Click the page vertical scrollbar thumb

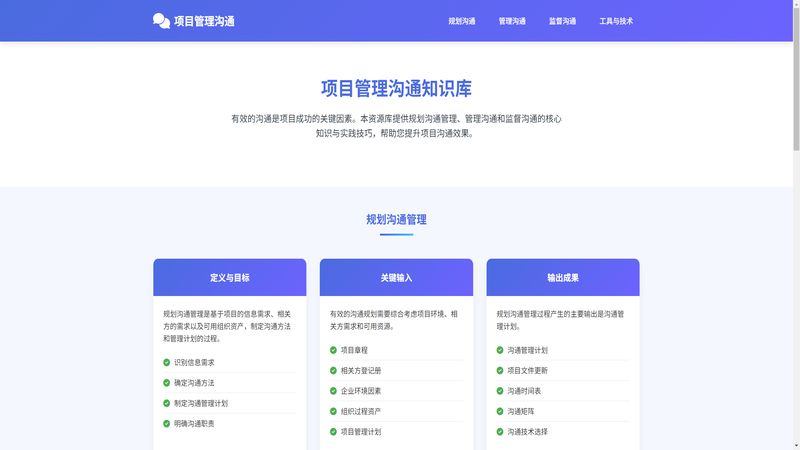pos(796,77)
